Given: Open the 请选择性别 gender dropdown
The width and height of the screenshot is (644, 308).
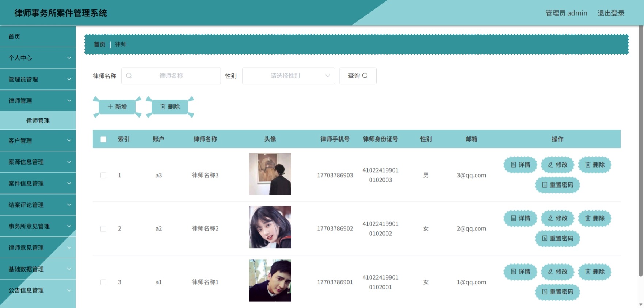Looking at the screenshot, I should point(289,76).
